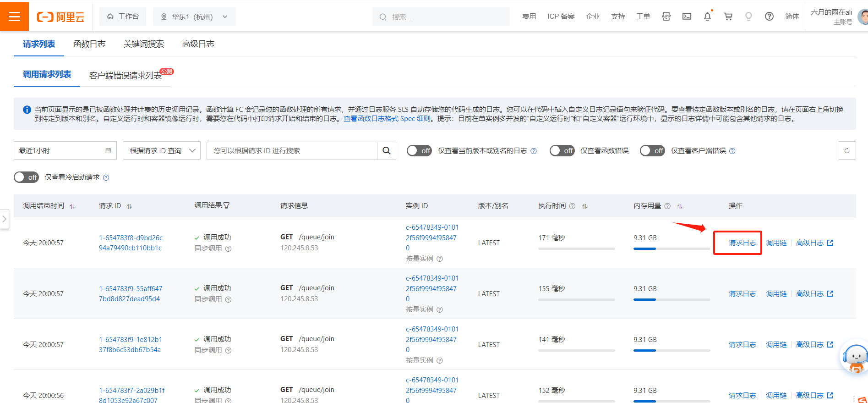Open the 华东1（杭州）region dropdown
Image resolution: width=868 pixels, height=403 pixels.
click(194, 17)
